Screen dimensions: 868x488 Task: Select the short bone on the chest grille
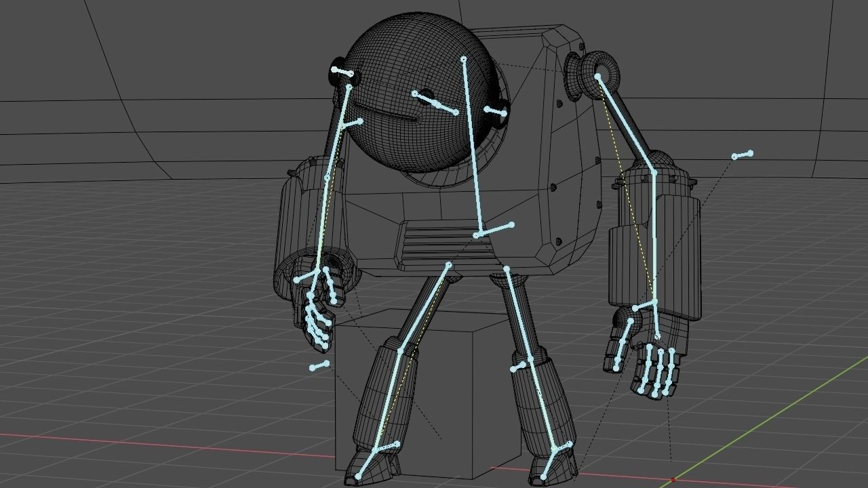point(494,230)
